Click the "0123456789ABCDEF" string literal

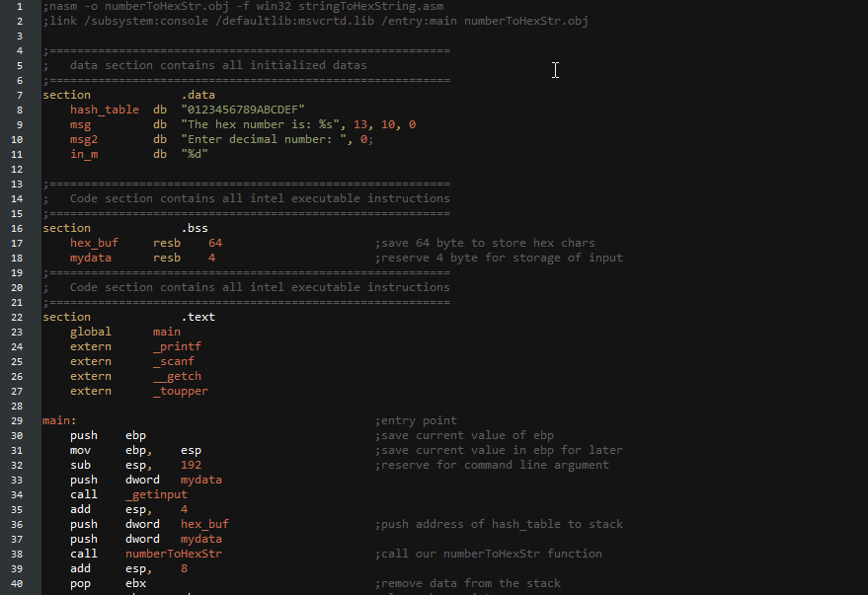[x=243, y=110]
